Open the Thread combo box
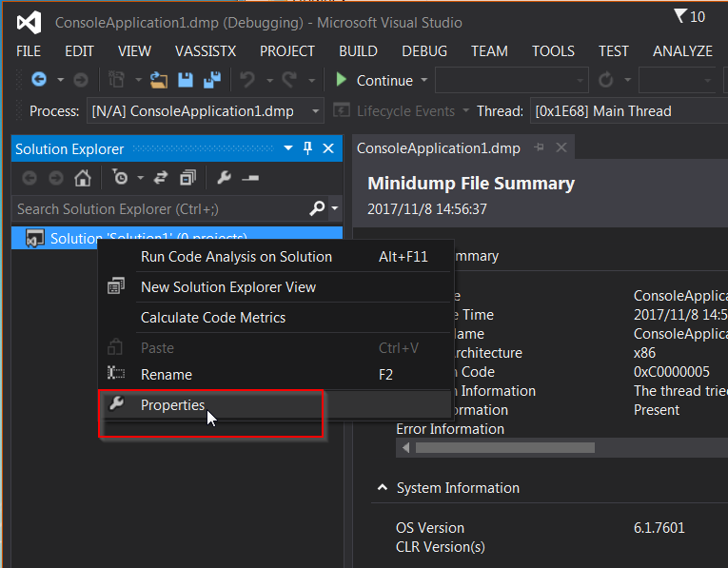This screenshot has height=568, width=728. click(x=629, y=111)
